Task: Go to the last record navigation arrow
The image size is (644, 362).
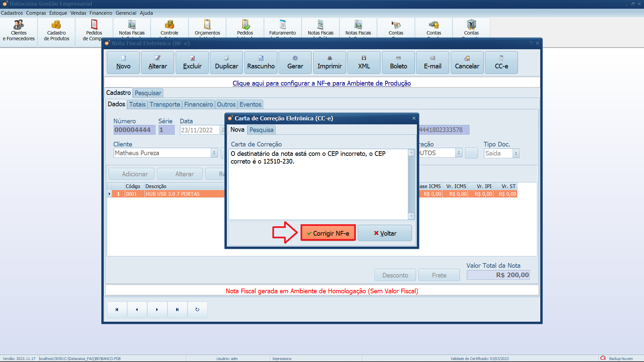Action: click(x=177, y=309)
